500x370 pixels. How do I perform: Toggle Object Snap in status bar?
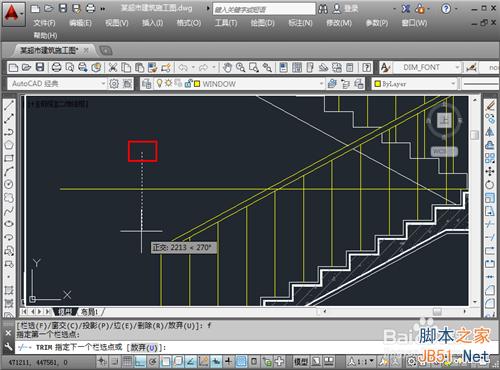(165, 361)
